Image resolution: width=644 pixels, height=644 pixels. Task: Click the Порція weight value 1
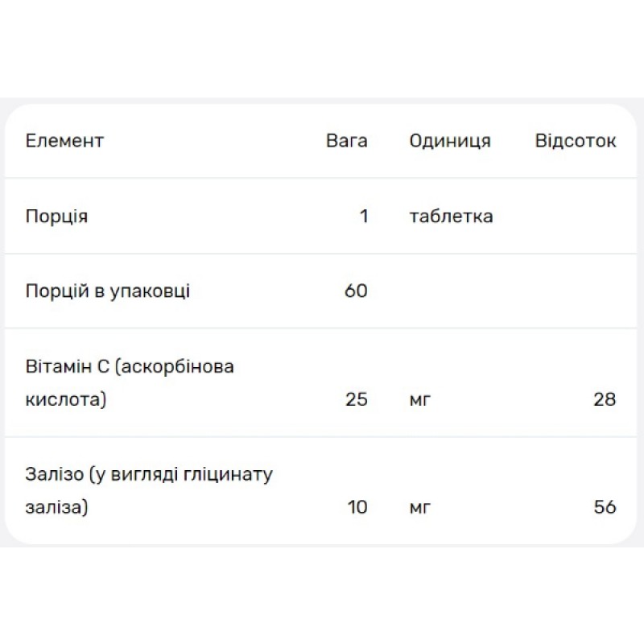[x=363, y=217]
